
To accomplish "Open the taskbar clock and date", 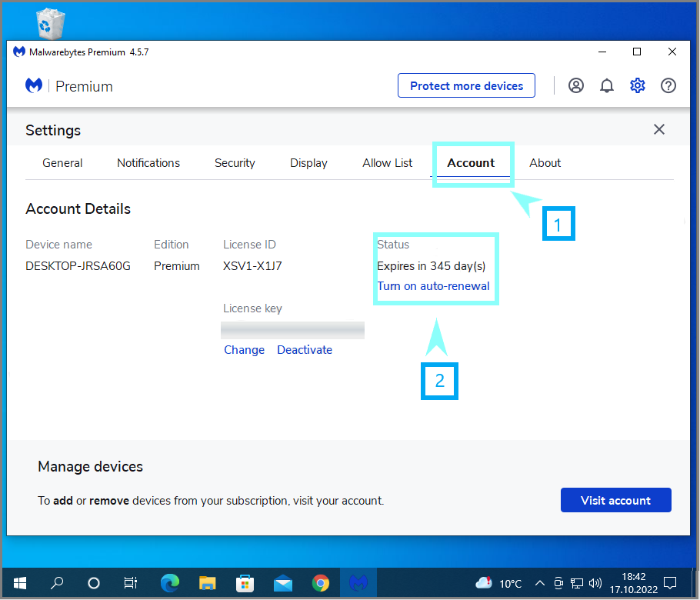I will [x=634, y=583].
